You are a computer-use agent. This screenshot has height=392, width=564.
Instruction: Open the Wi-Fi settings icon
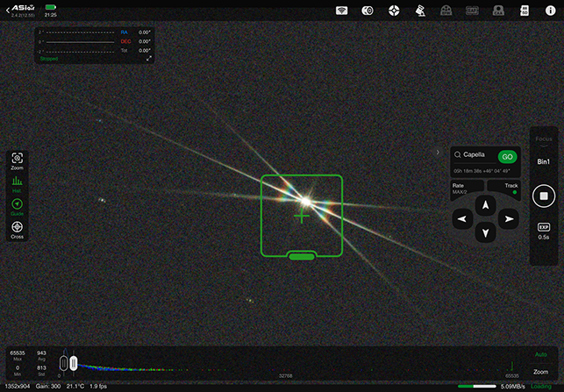(343, 11)
